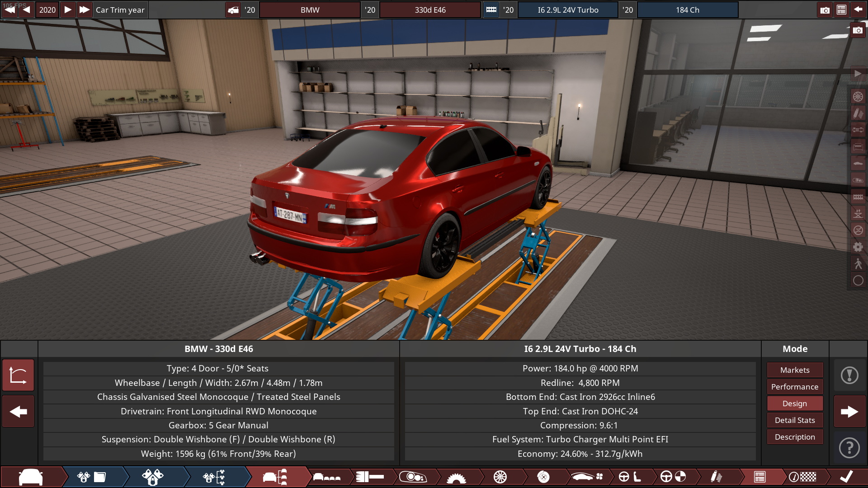Toggle the crossed-out steering wheel option

(858, 230)
